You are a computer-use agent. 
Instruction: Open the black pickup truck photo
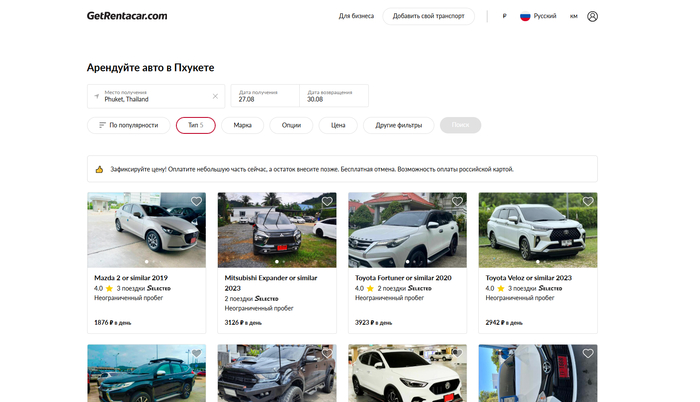277,373
